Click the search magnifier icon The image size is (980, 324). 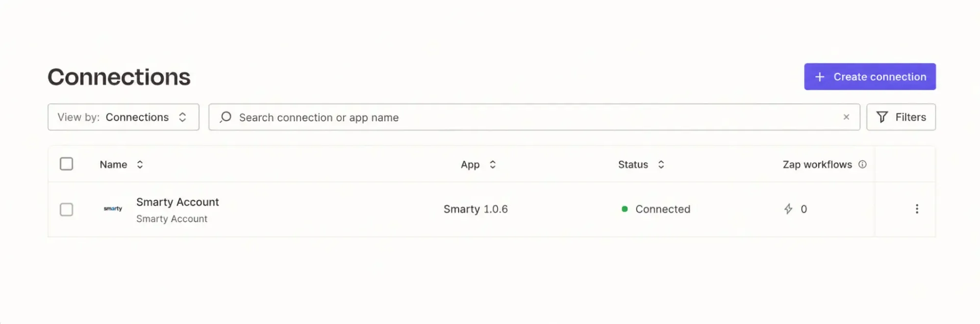point(226,117)
